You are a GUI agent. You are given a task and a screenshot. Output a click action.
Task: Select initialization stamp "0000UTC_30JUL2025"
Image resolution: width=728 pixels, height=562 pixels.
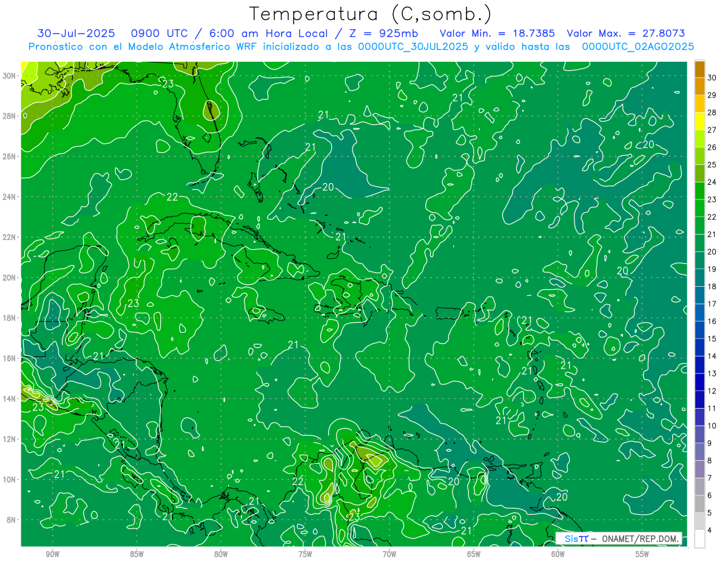pos(414,47)
